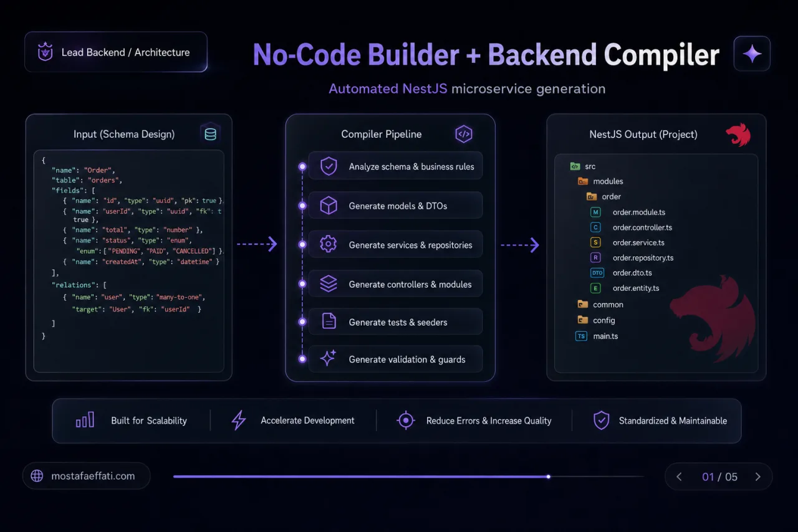This screenshot has width=798, height=532.
Task: Click the sparkle icon for Generate validation & guards
Action: (328, 358)
